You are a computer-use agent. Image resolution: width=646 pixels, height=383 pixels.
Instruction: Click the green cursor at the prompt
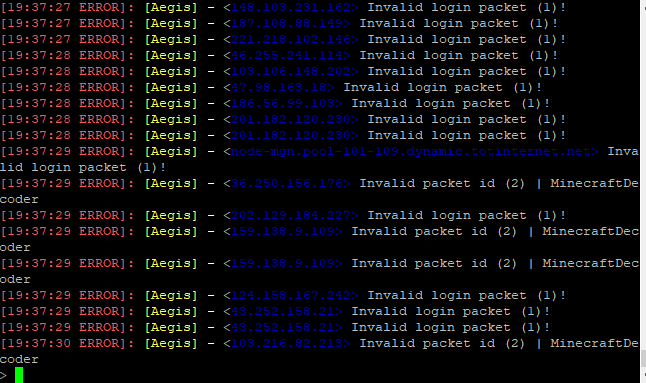pyautogui.click(x=19, y=375)
